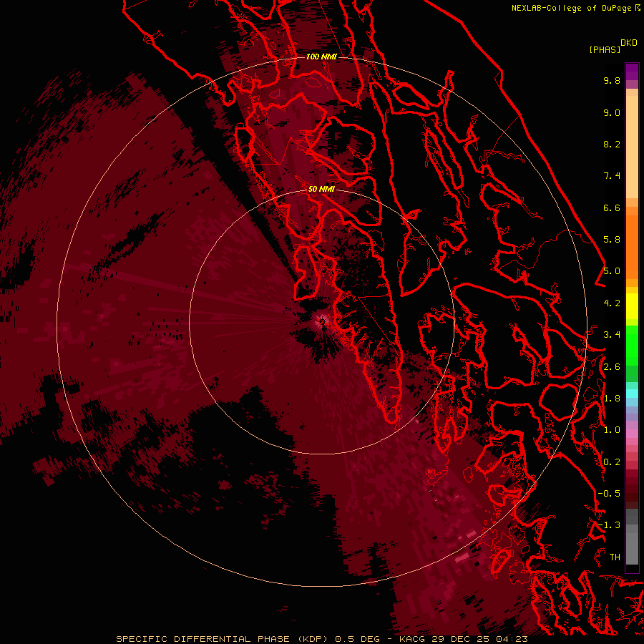
Task: Click the gray segment of the color bar
Action: click(x=632, y=537)
